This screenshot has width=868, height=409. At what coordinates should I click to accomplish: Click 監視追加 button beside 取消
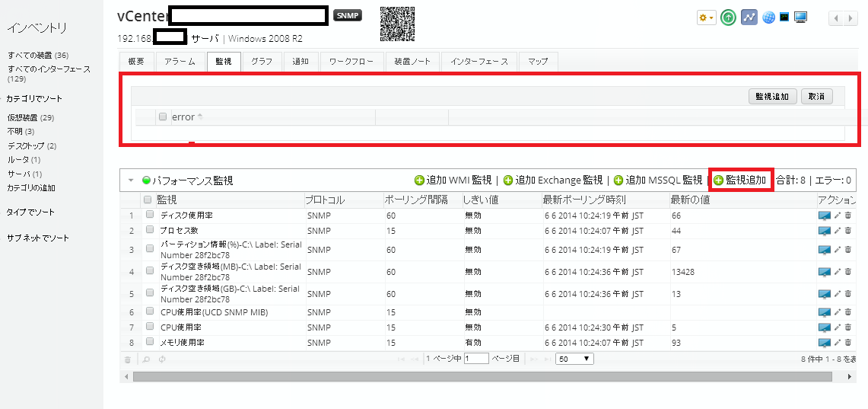point(773,97)
